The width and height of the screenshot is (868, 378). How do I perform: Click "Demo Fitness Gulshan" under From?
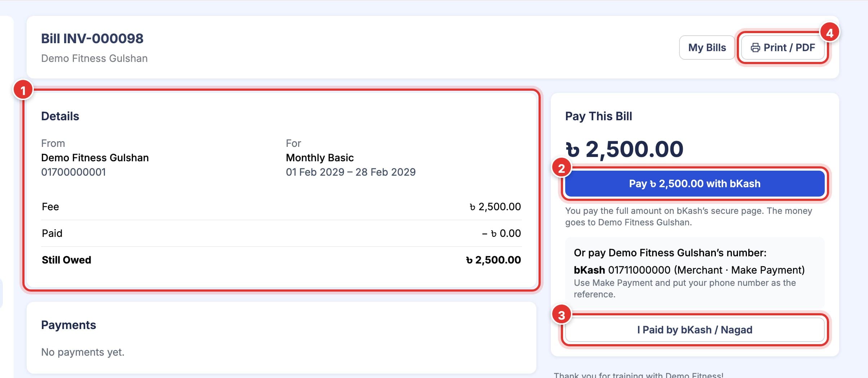coord(95,158)
